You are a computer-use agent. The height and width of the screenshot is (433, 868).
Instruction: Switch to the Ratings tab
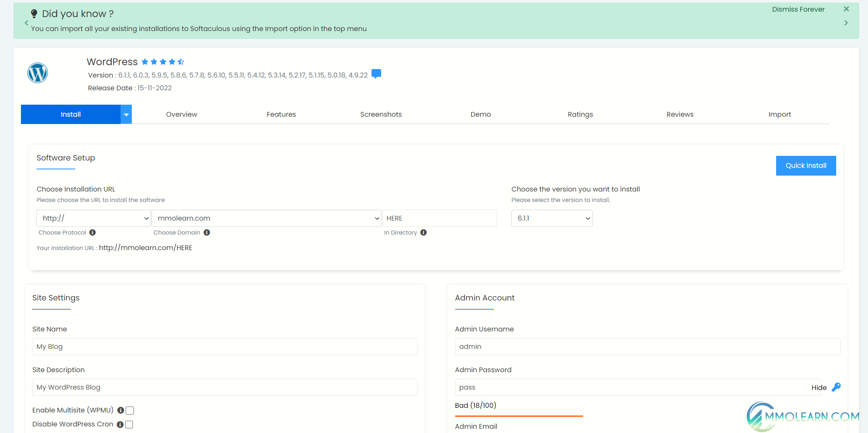(580, 114)
